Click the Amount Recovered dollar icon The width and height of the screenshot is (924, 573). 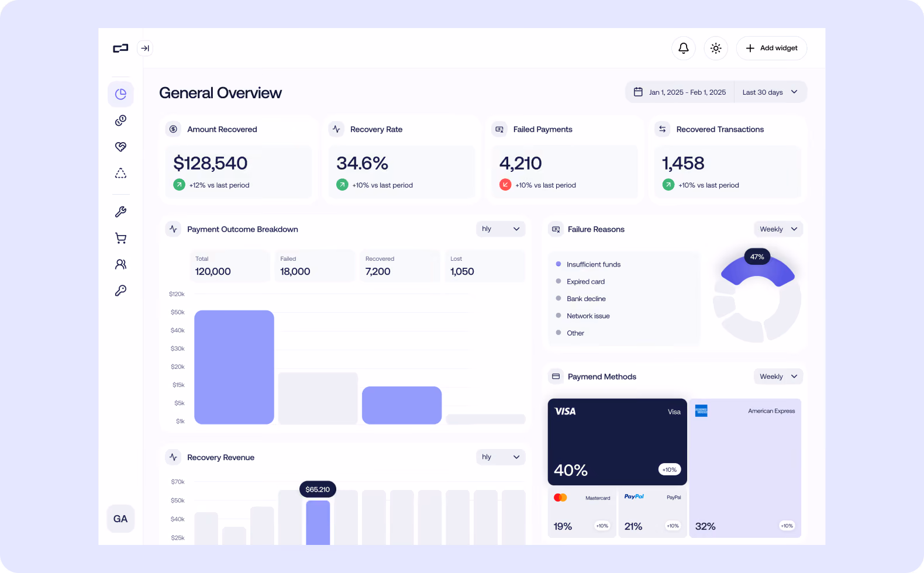tap(173, 129)
